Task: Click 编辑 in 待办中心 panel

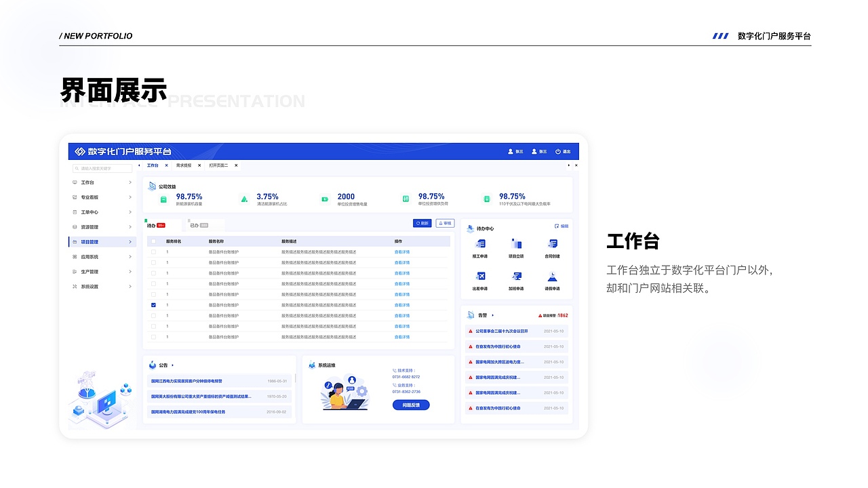Action: [x=561, y=226]
